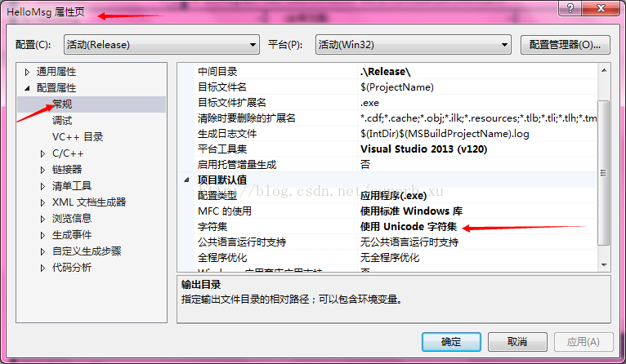626x364 pixels.
Task: Expand the C/C++ node arrow
Action: 42,153
